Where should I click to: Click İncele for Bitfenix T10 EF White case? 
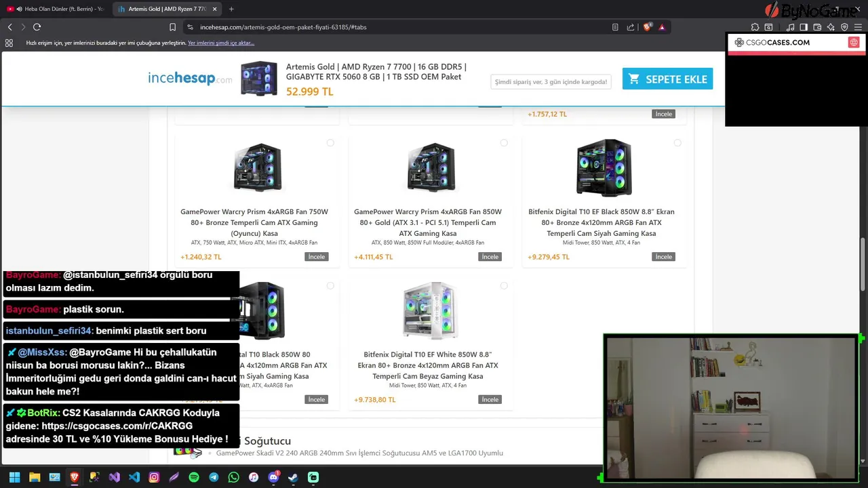click(x=490, y=400)
